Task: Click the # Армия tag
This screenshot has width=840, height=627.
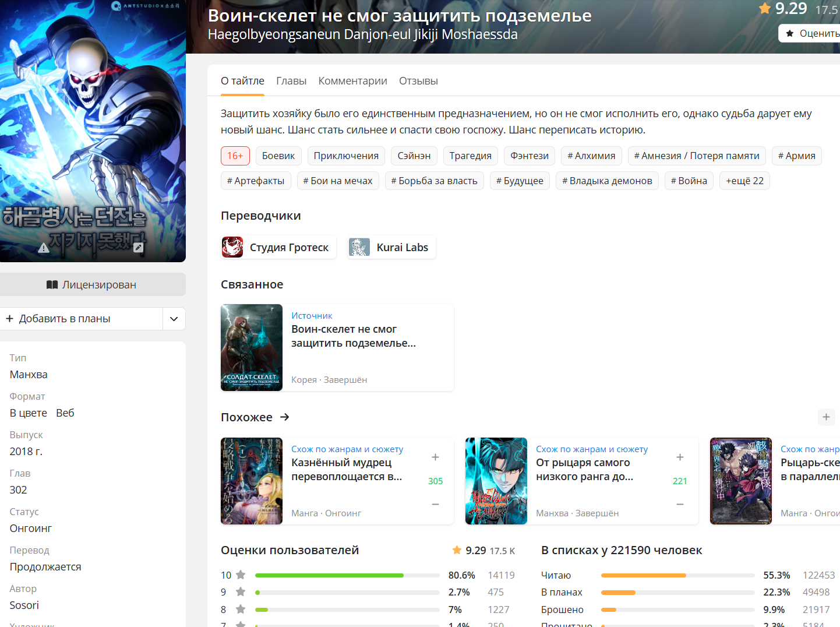Action: (797, 156)
